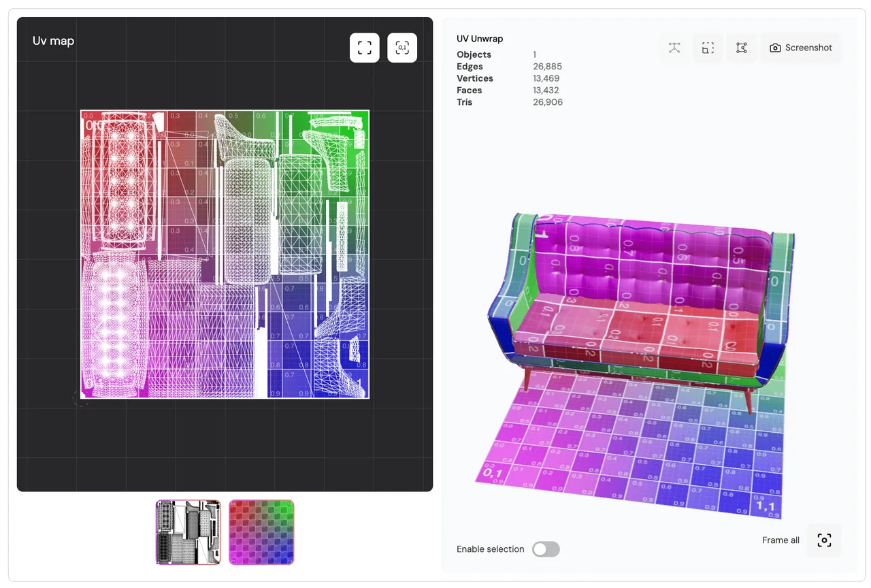Viewport: 871px width, 588px height.
Task: Click the Objects label in stats
Action: click(474, 54)
